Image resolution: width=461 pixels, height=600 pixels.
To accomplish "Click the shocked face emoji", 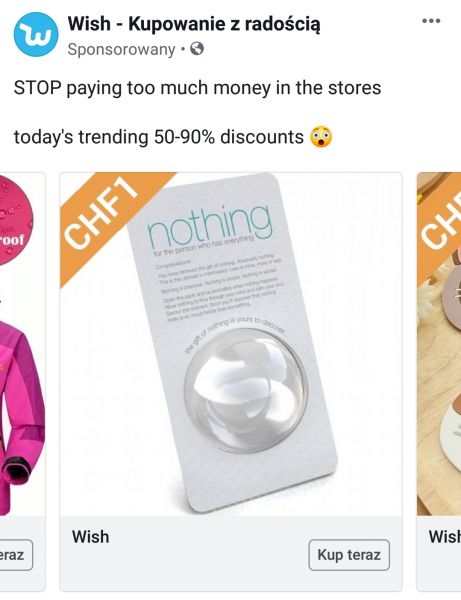I will (x=321, y=137).
